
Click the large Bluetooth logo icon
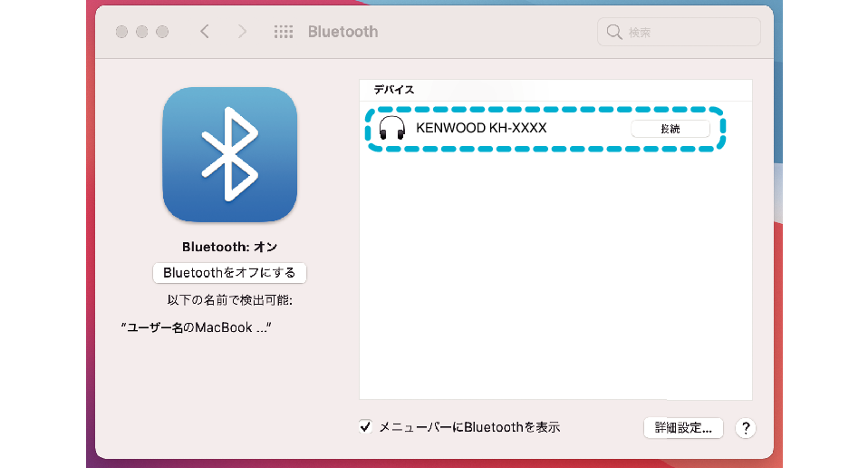230,154
